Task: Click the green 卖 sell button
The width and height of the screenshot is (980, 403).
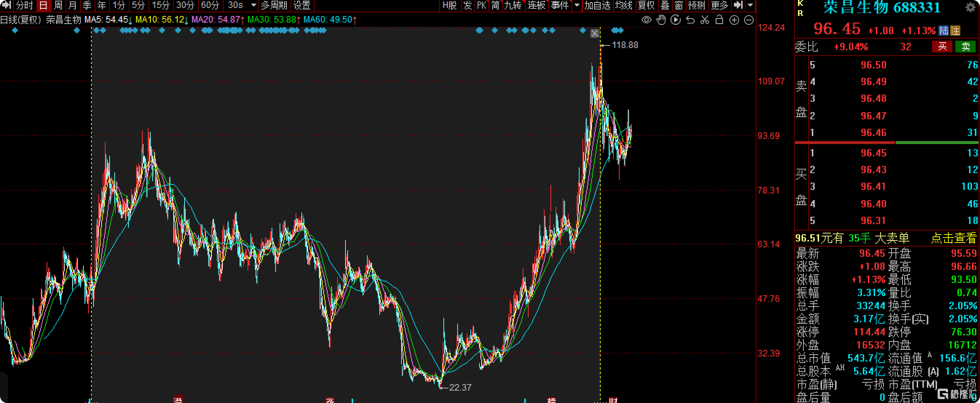Action: [x=966, y=47]
